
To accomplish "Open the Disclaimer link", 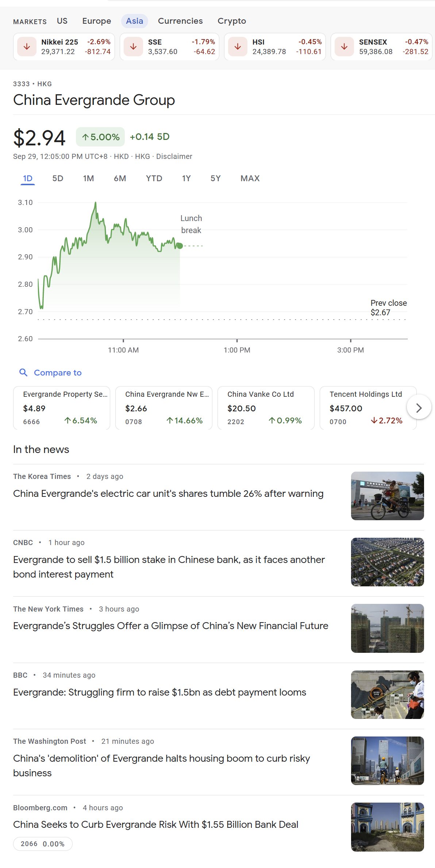I will pyautogui.click(x=174, y=156).
